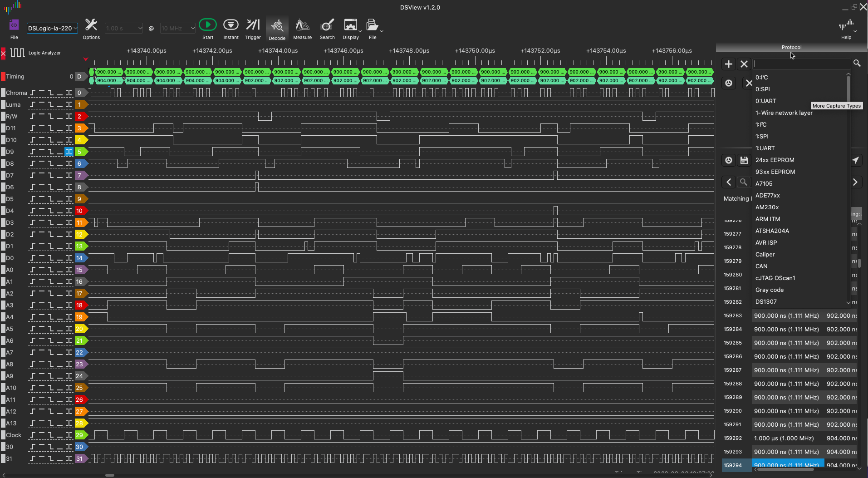The width and height of the screenshot is (868, 478).
Task: Set rising edge trigger on Chroma channel
Action: coord(33,93)
